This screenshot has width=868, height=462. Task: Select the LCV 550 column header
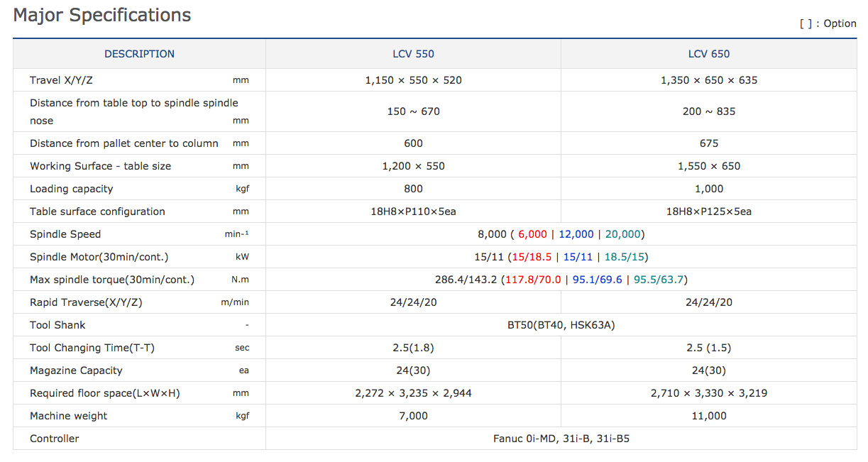click(413, 54)
